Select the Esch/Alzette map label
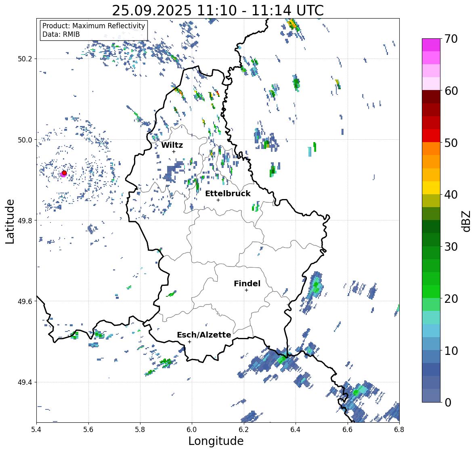This screenshot has height=451, width=476. coord(204,335)
